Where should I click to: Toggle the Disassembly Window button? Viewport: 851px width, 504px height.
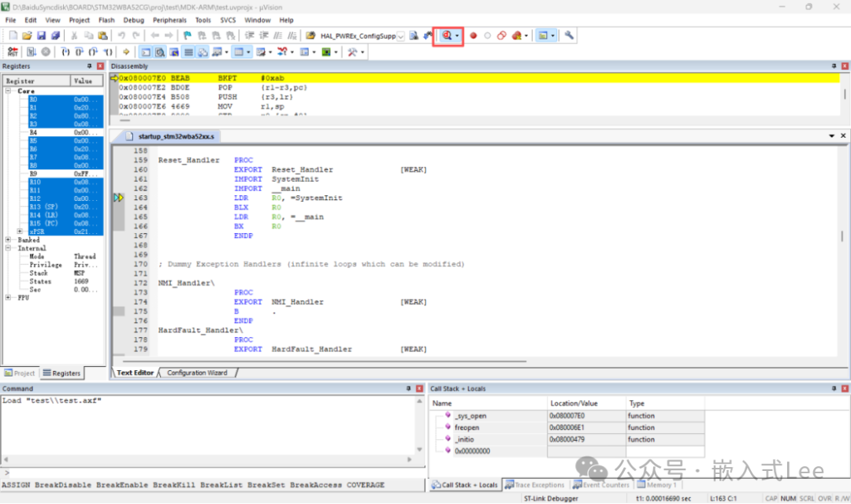pos(160,52)
